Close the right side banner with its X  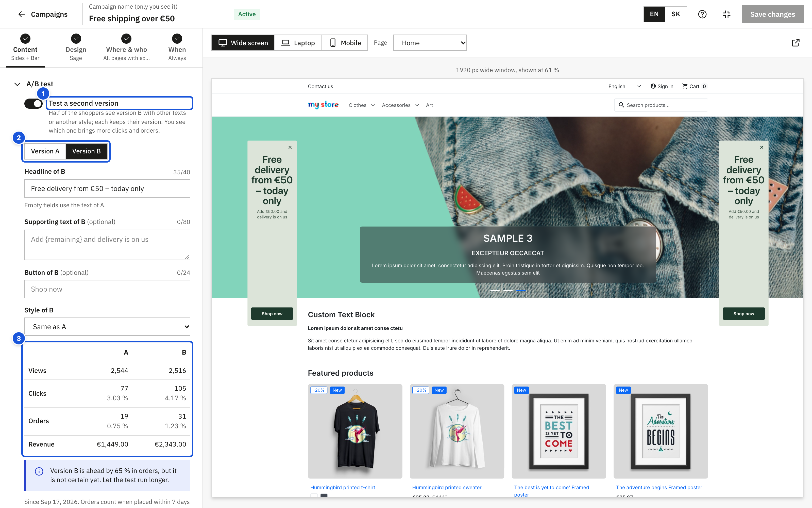tap(762, 147)
